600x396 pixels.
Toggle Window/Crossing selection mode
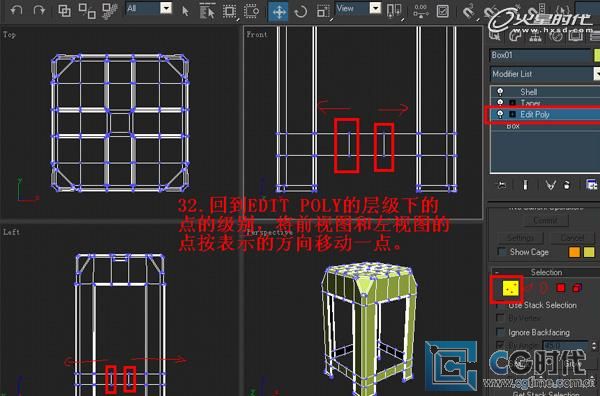[x=251, y=11]
